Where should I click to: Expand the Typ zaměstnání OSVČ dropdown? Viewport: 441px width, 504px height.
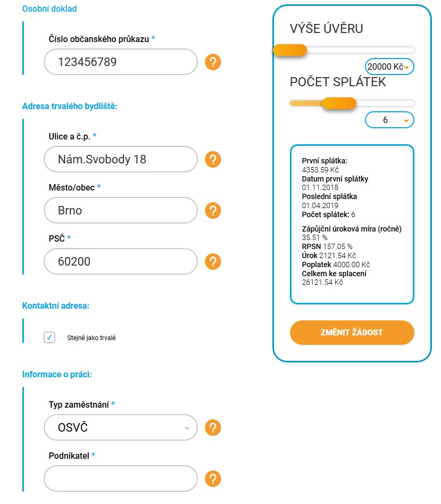point(120,427)
